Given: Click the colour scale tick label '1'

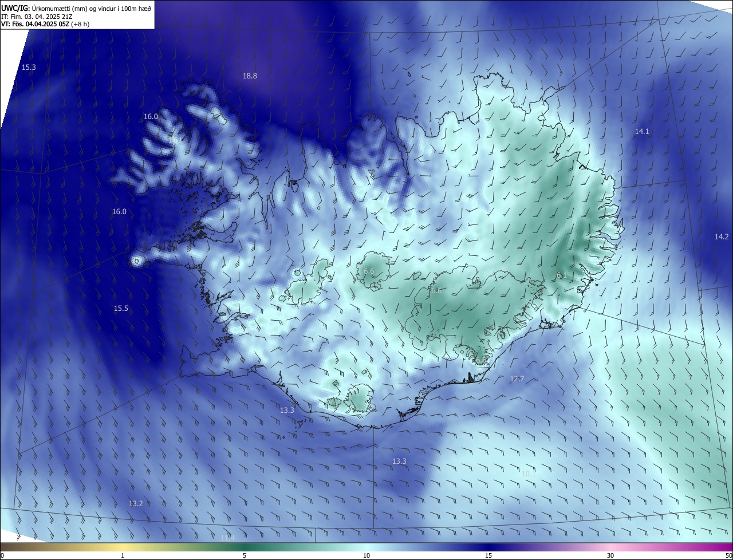Looking at the screenshot, I should point(123,555).
